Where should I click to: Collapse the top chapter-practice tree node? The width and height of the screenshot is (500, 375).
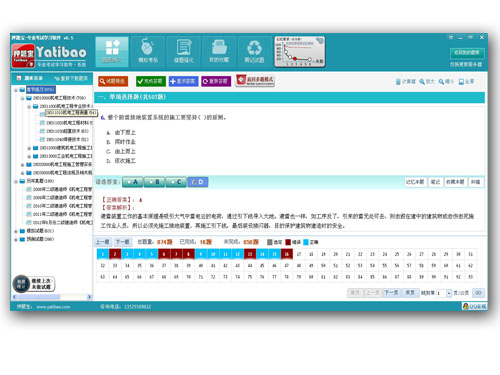[16, 90]
